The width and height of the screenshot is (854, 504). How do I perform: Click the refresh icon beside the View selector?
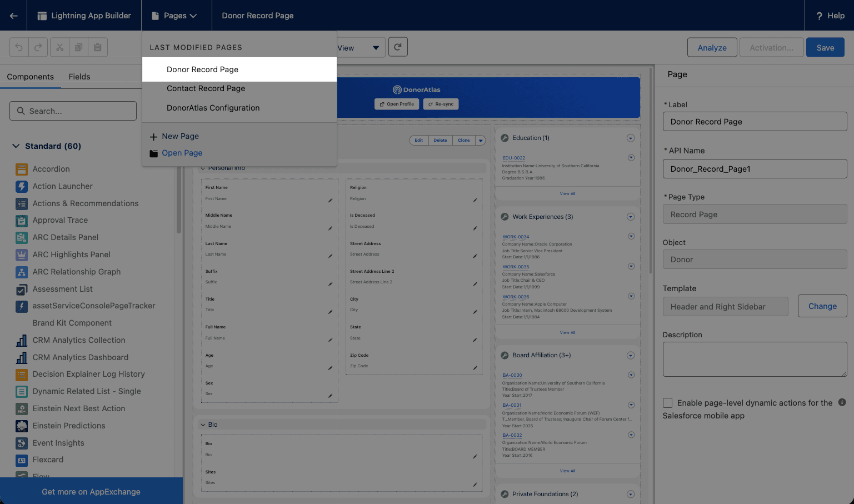point(398,47)
